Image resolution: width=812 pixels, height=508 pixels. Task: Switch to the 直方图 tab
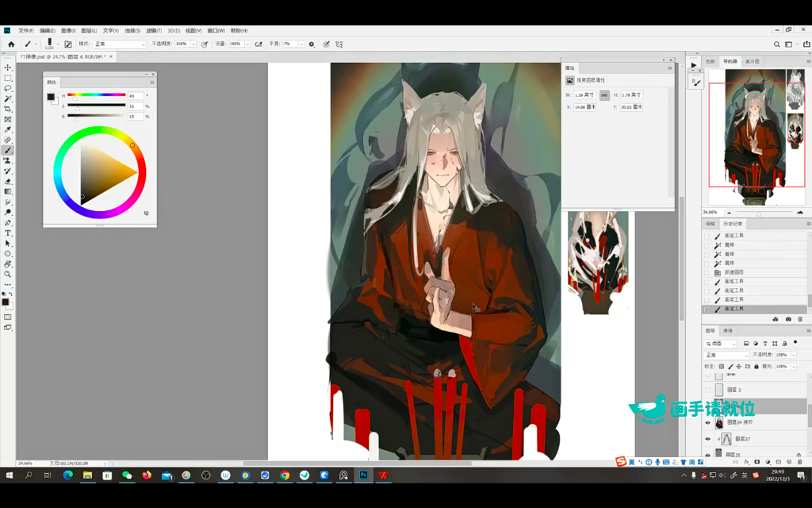751,61
